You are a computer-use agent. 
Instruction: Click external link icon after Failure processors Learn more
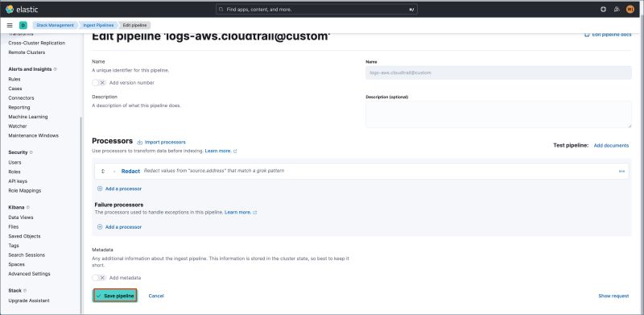tap(255, 213)
